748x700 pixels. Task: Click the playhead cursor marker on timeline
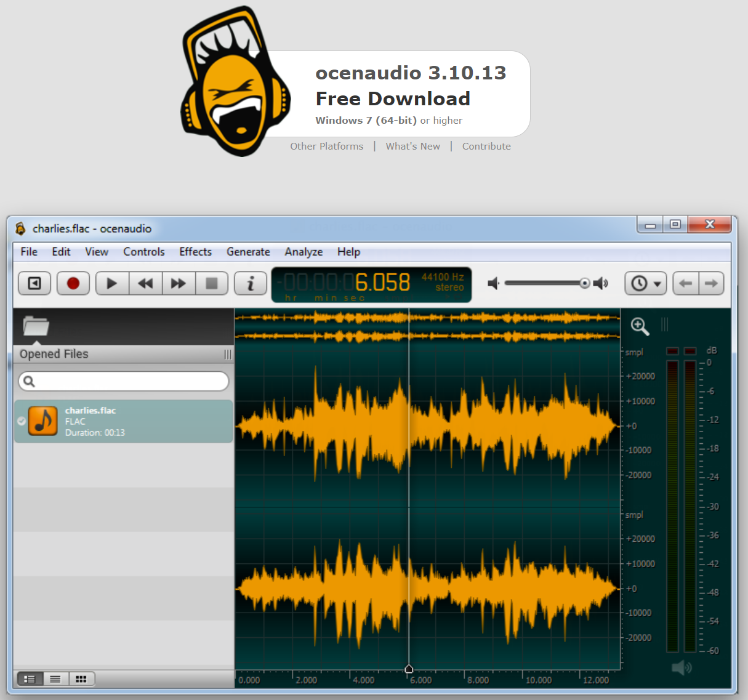(x=409, y=669)
